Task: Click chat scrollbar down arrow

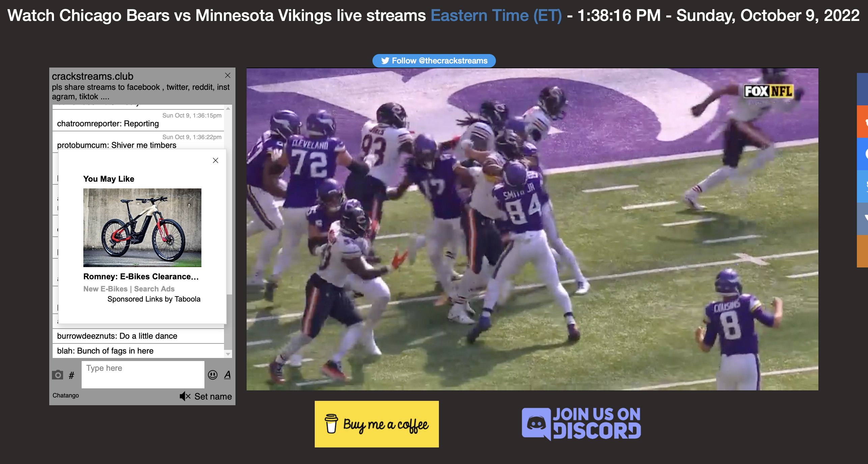Action: [x=228, y=354]
